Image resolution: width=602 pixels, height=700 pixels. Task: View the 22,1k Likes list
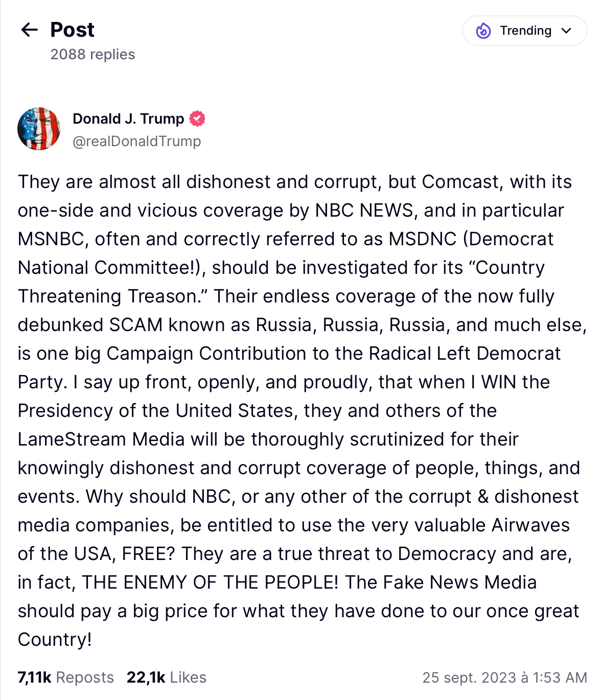click(166, 678)
